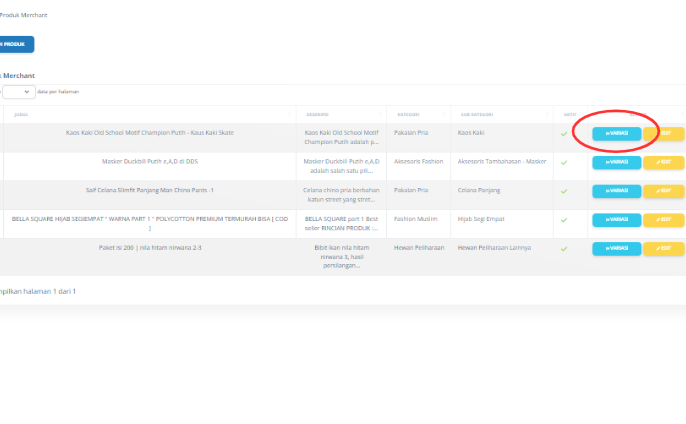
Task: Sort table by Judul column header
Action: click(150, 114)
